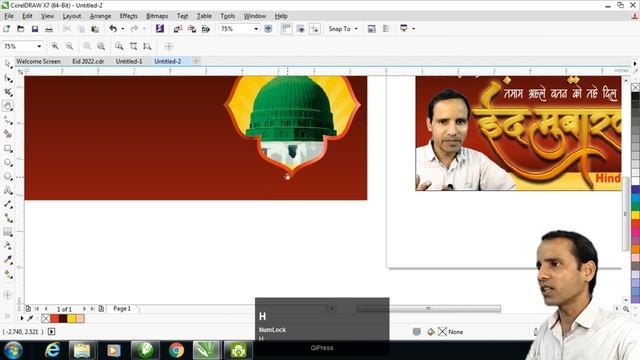Screen dimensions: 640x360
Task: Select the Color Eyedropper tool
Action: (x=8, y=260)
